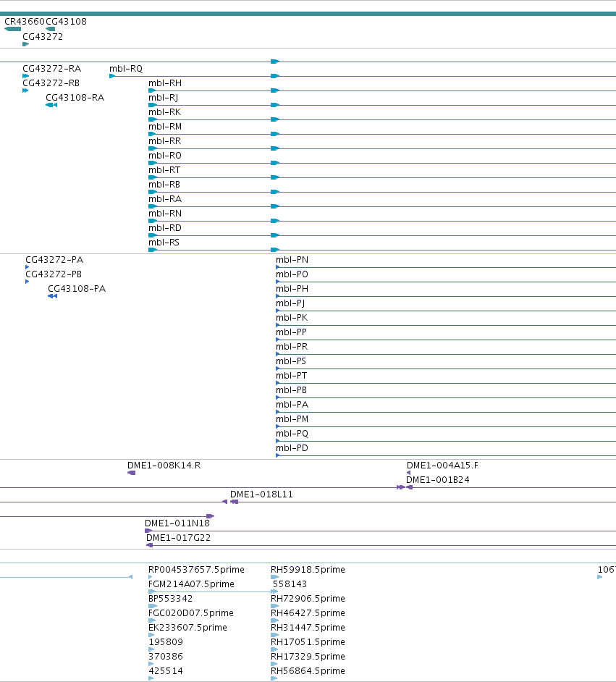Select EST FGC020D07.5prime
Image resolution: width=616 pixels, height=682 pixels.
click(191, 612)
